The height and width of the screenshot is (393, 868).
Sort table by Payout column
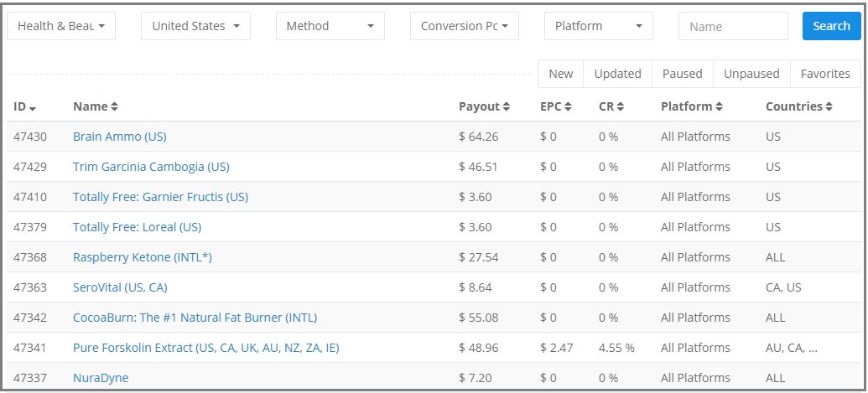(x=485, y=106)
